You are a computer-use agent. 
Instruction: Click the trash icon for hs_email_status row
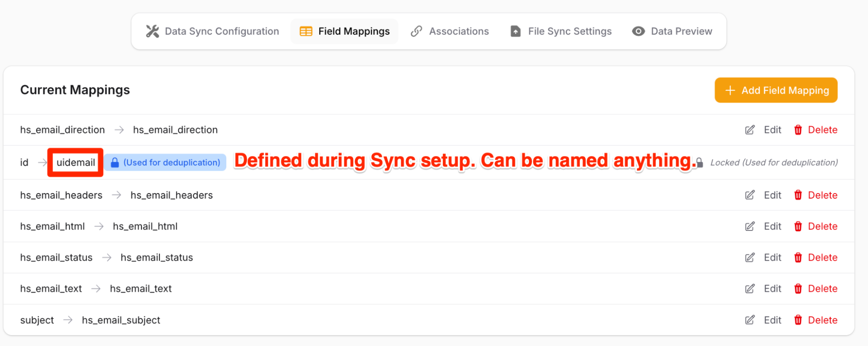pos(798,258)
